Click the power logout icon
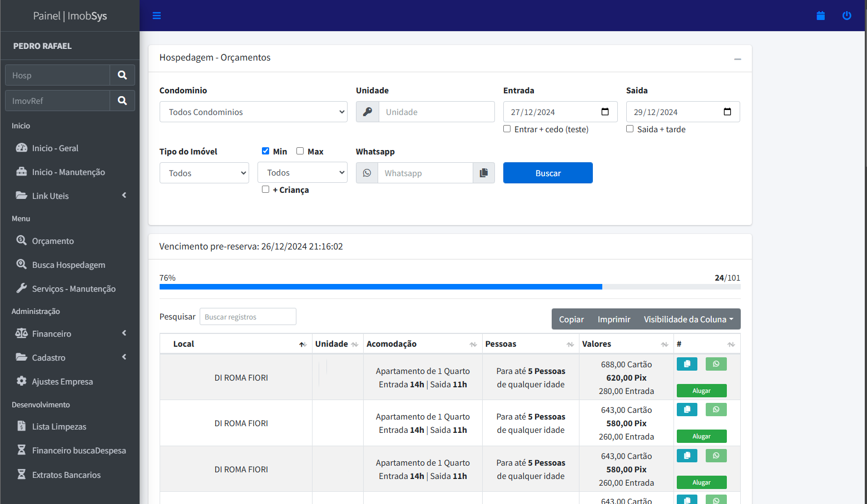The image size is (867, 504). 846,16
